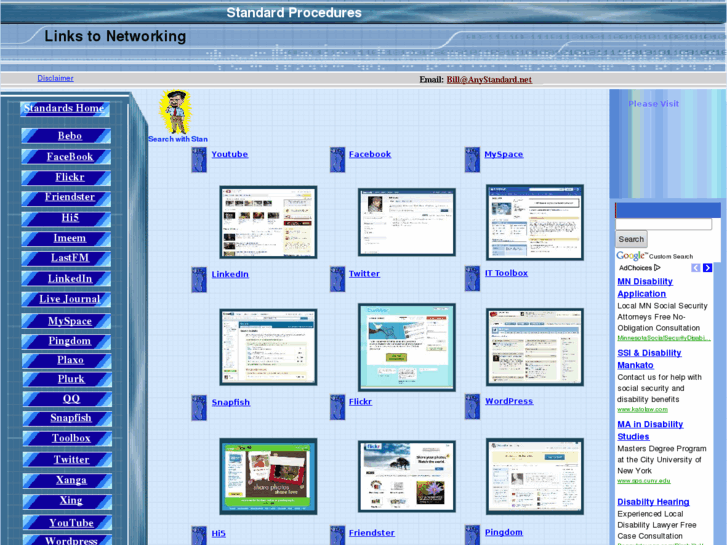Click the bullet icon beside LinkedIn link
This screenshot has height=545, width=727.
[x=199, y=279]
